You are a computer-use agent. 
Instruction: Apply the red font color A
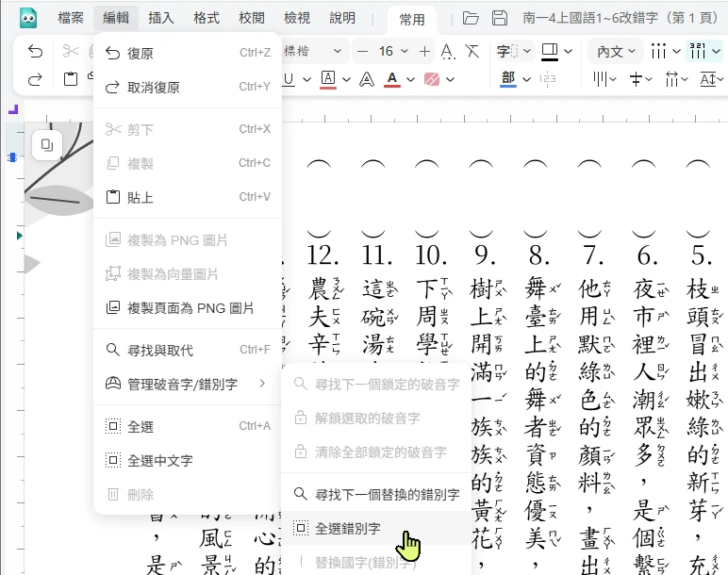pyautogui.click(x=392, y=79)
